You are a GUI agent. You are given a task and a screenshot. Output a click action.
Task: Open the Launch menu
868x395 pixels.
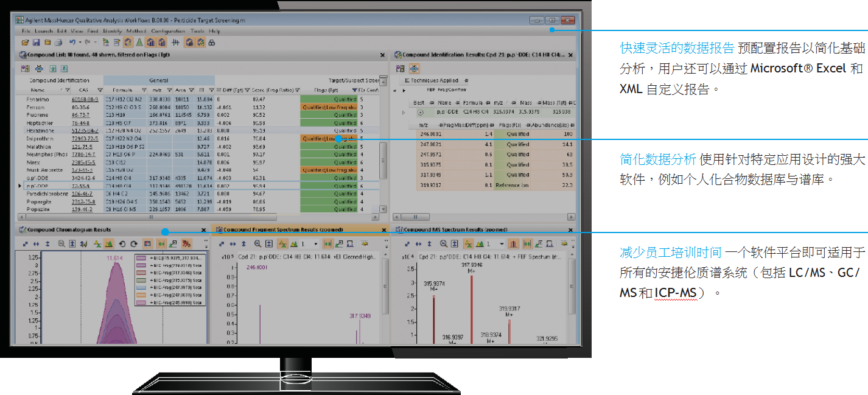click(x=44, y=31)
